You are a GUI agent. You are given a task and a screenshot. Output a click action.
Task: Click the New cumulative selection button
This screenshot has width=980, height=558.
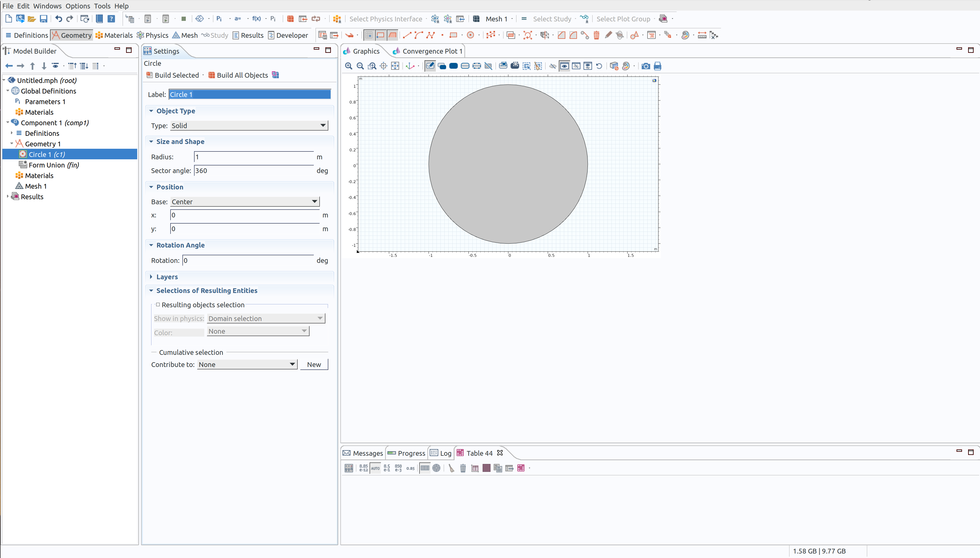tap(314, 364)
